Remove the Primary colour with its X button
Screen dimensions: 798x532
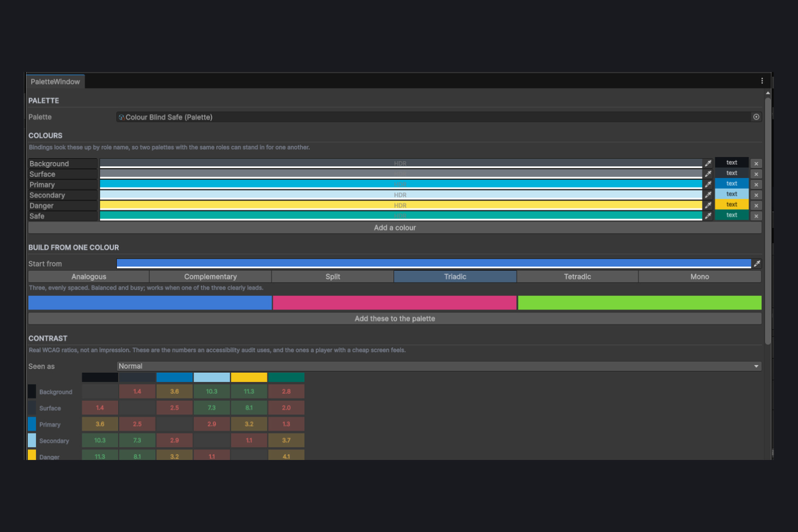pos(756,184)
